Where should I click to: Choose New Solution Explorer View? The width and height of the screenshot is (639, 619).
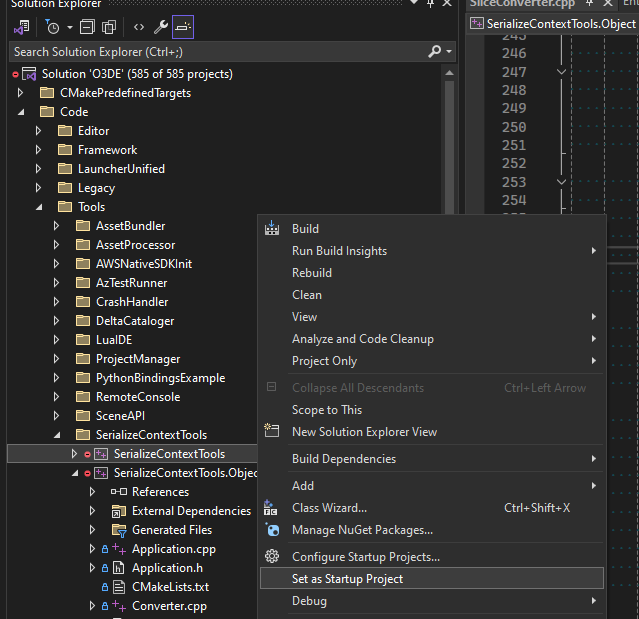coord(432,432)
